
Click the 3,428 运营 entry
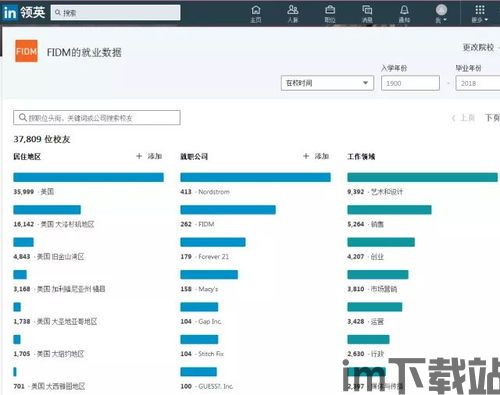(366, 321)
